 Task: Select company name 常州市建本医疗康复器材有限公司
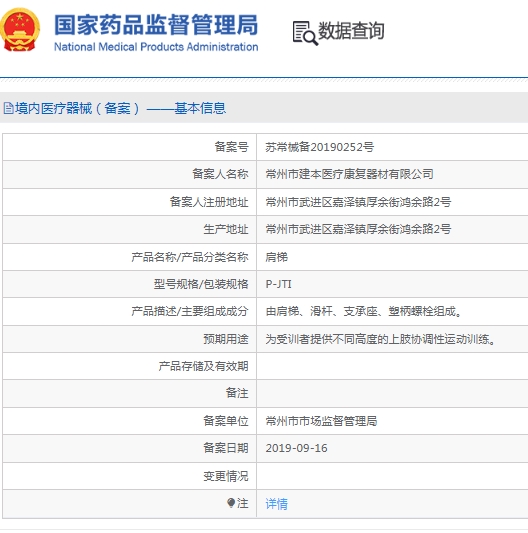(x=350, y=174)
